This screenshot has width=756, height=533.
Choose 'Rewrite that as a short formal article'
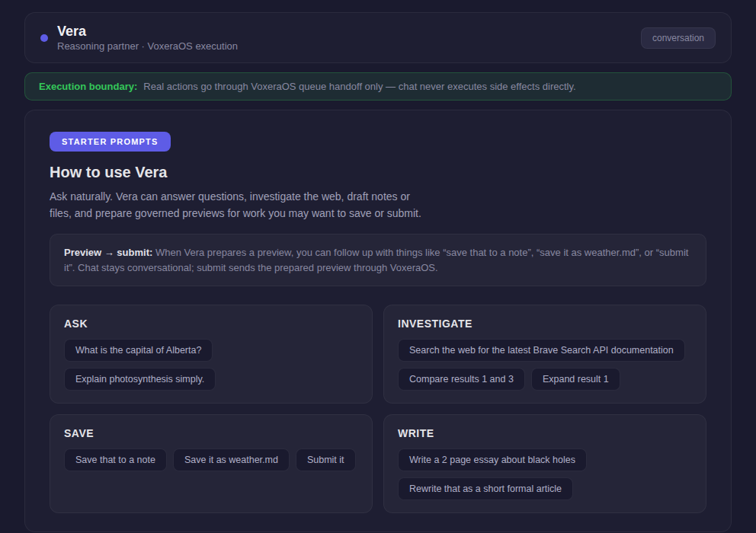coord(485,489)
